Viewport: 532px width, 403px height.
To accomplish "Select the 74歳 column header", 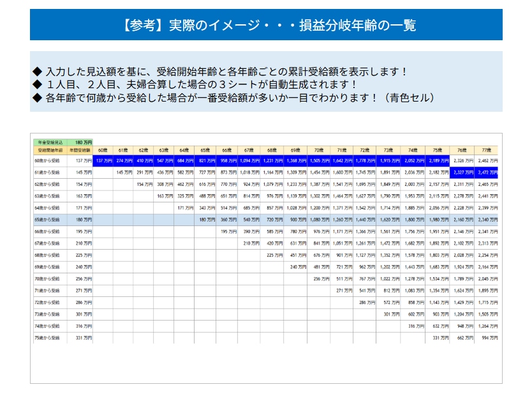I will point(413,150).
